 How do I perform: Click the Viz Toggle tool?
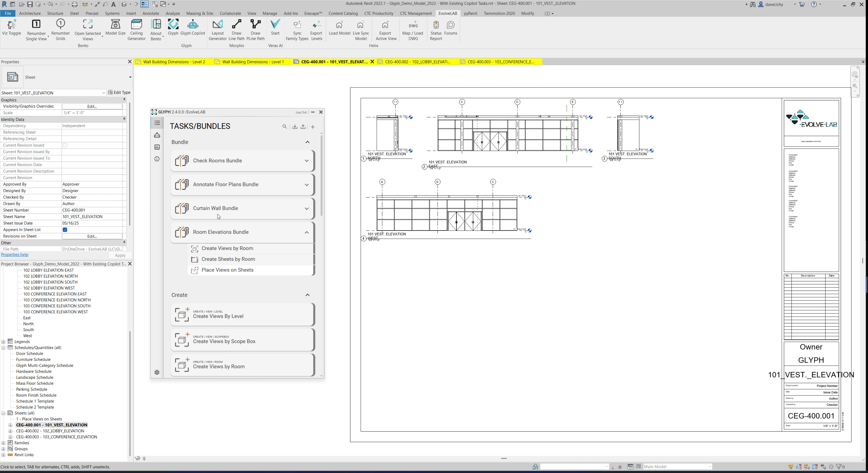pyautogui.click(x=11, y=28)
